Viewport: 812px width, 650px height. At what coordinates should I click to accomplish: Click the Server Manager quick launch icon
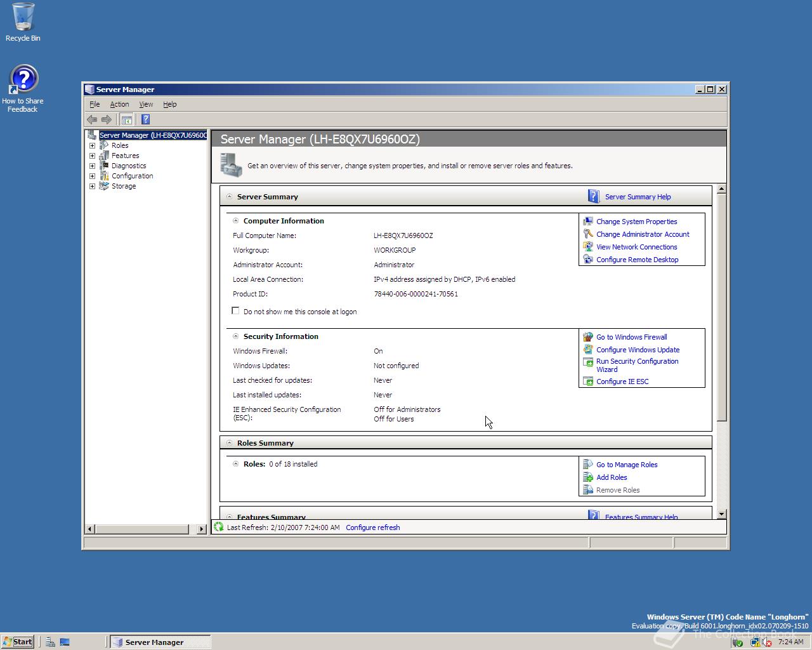click(x=50, y=642)
